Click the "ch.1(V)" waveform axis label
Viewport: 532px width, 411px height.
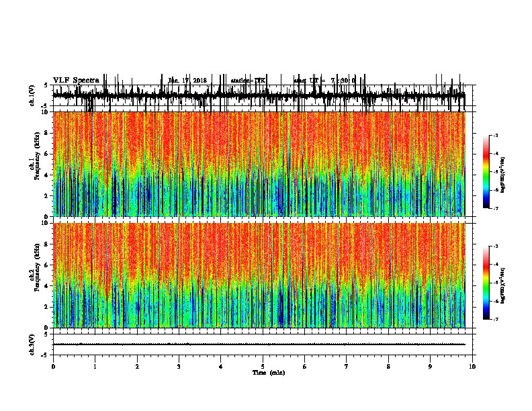pos(32,95)
